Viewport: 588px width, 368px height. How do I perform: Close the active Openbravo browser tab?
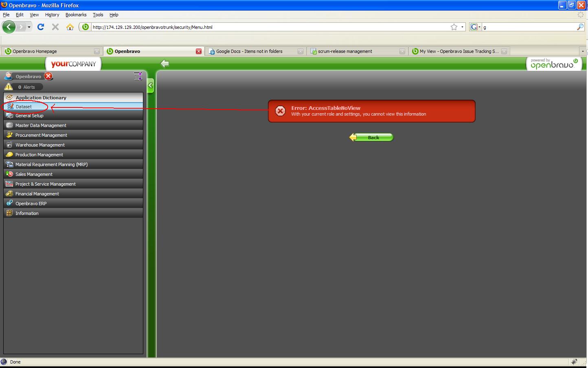point(199,51)
